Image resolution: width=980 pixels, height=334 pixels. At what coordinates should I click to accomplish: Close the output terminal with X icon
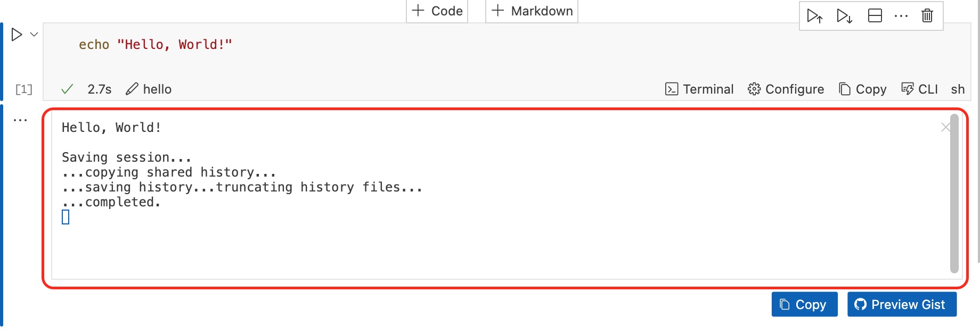click(945, 127)
